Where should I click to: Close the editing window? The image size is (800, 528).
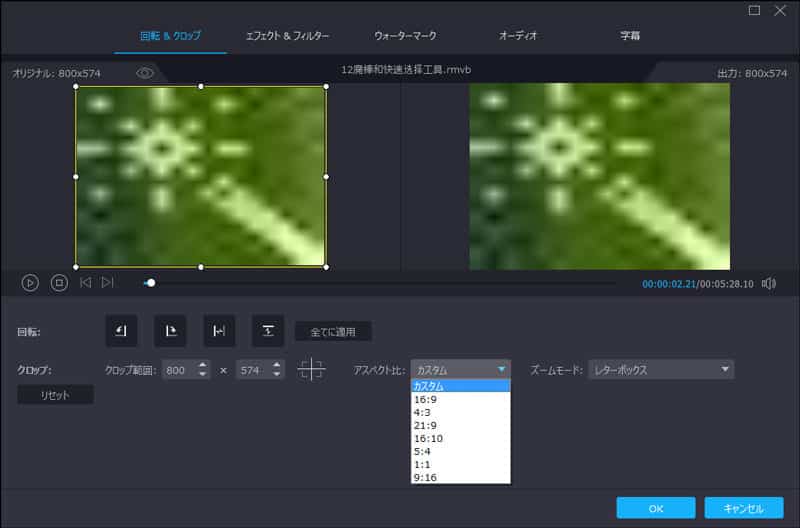[x=780, y=10]
